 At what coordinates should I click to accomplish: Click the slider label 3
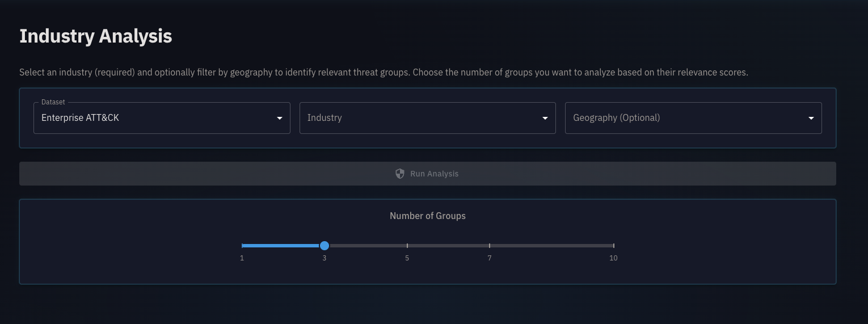[325, 258]
